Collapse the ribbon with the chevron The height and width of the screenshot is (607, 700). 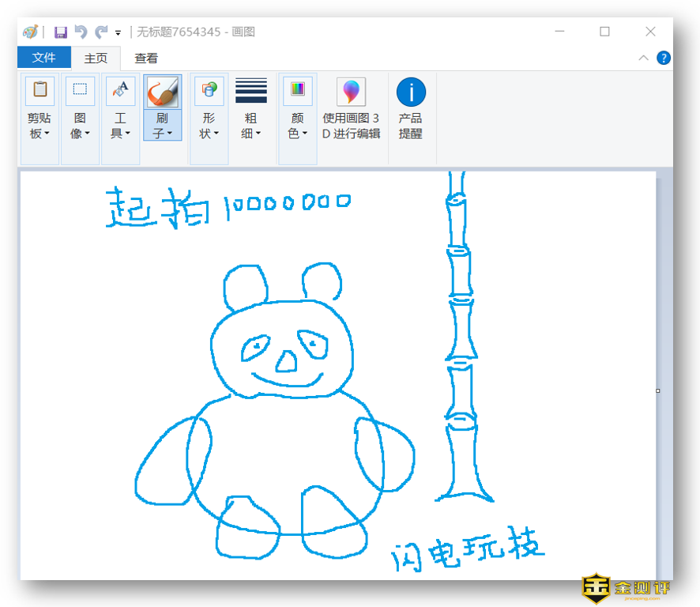pos(643,58)
